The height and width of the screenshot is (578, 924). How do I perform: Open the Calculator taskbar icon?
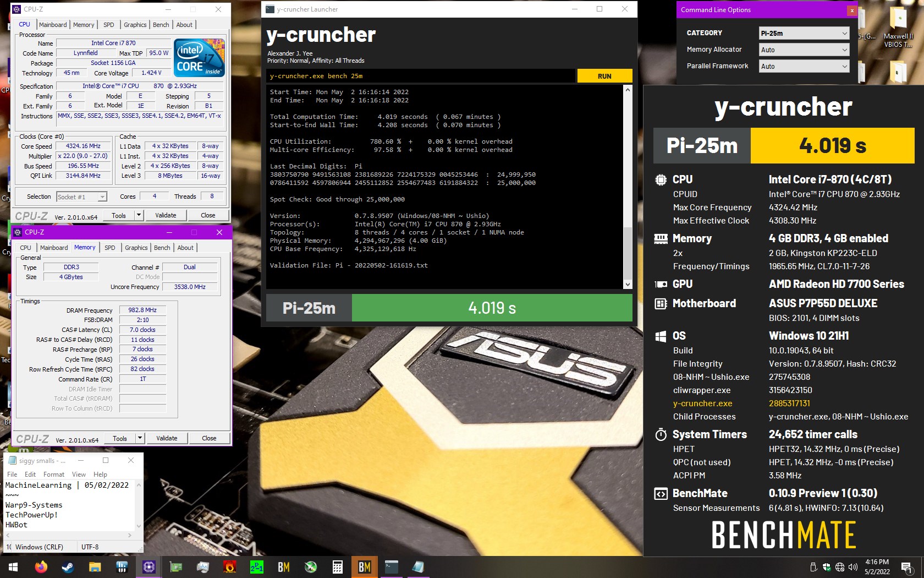tap(338, 567)
